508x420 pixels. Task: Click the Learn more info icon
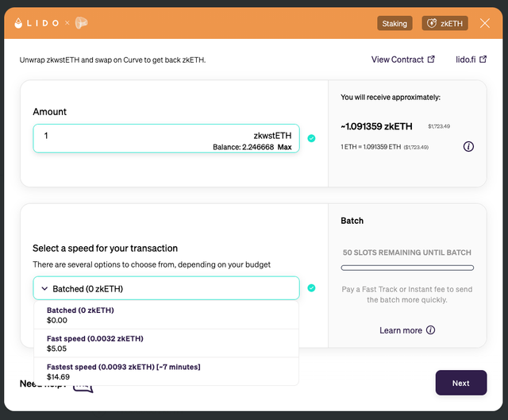click(430, 330)
